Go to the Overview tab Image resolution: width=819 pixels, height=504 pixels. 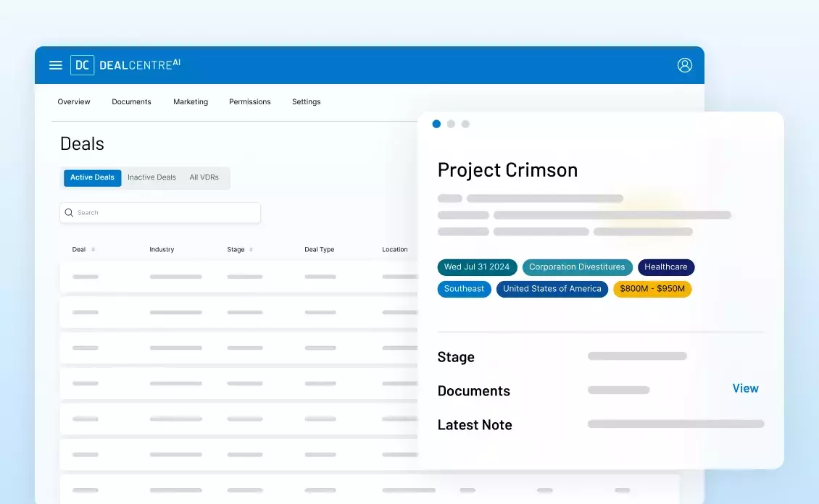click(74, 101)
